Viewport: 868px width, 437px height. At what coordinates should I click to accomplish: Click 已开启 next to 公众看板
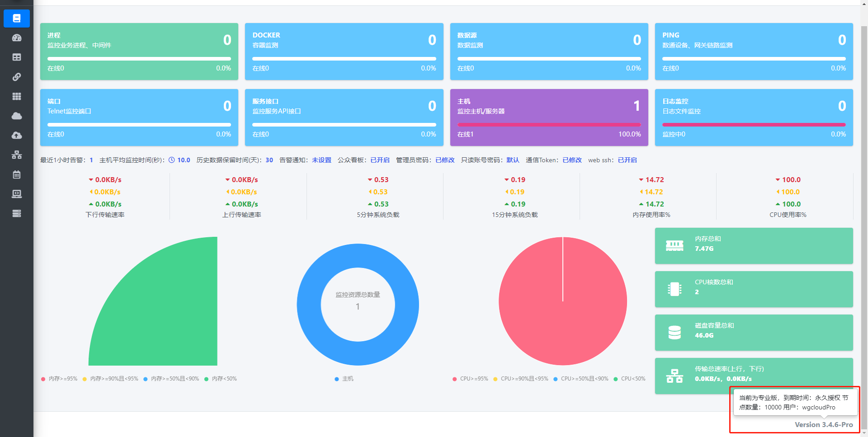(380, 160)
